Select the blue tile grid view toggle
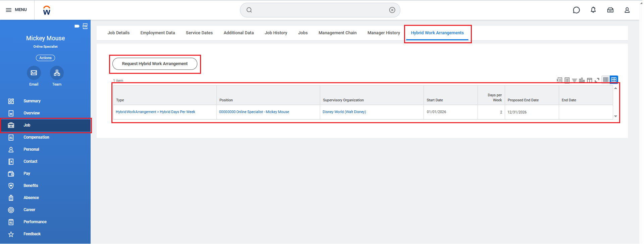 pos(614,80)
